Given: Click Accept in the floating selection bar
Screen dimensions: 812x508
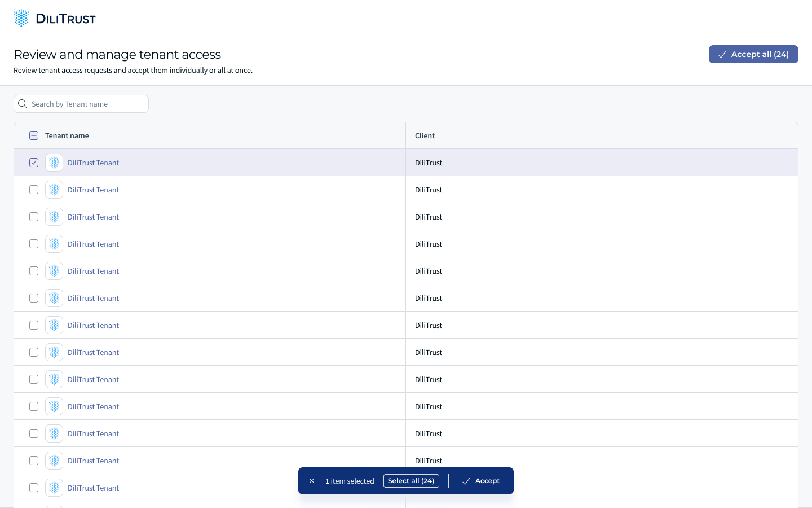Looking at the screenshot, I should coord(481,481).
